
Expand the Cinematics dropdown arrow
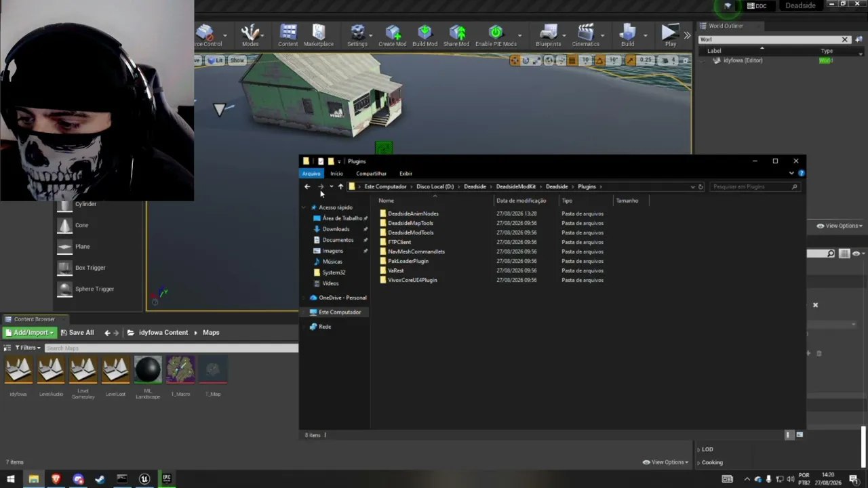602,35
